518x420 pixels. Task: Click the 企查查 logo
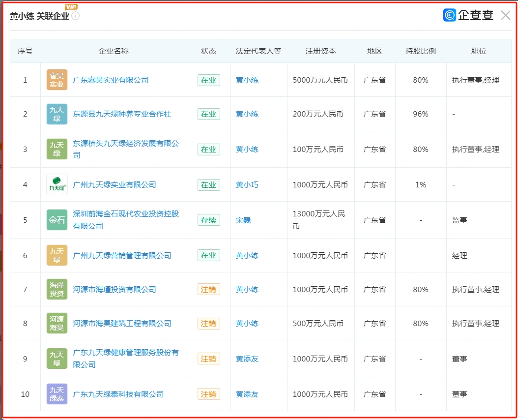(468, 15)
